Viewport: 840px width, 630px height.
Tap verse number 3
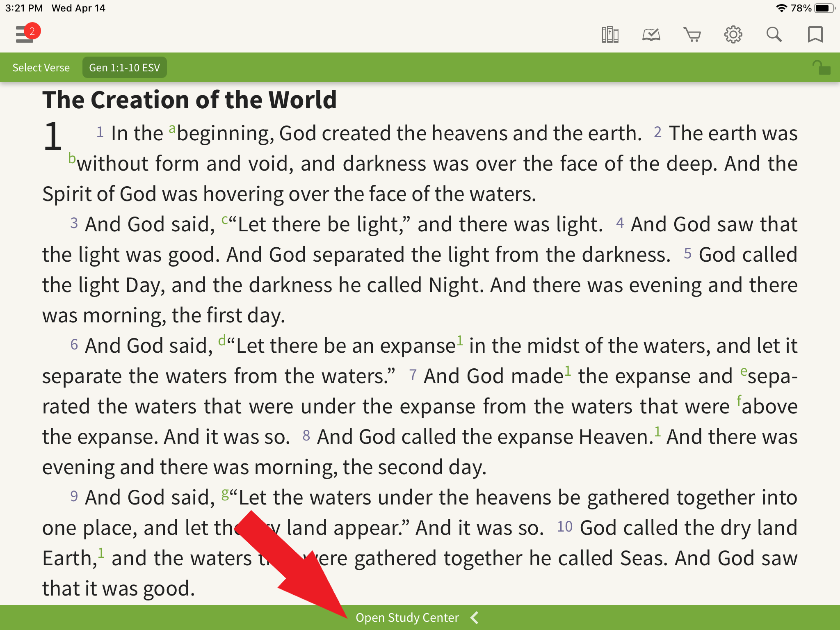[x=74, y=223]
